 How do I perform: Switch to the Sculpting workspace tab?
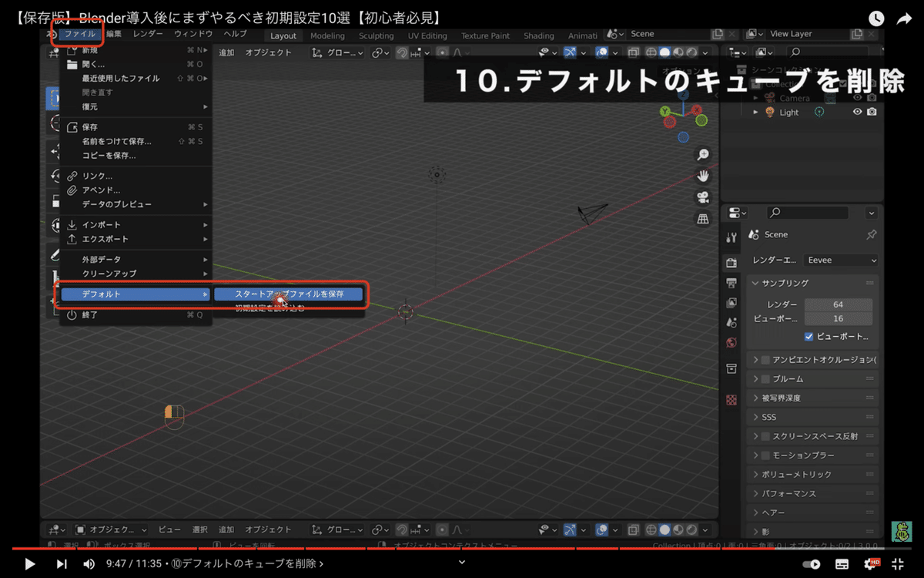[376, 35]
